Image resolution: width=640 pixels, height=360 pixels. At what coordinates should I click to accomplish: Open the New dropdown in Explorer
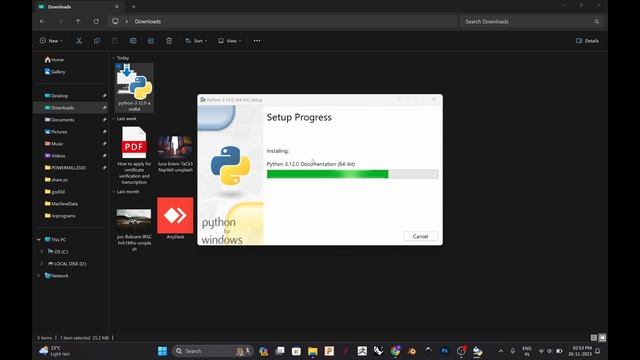[51, 41]
